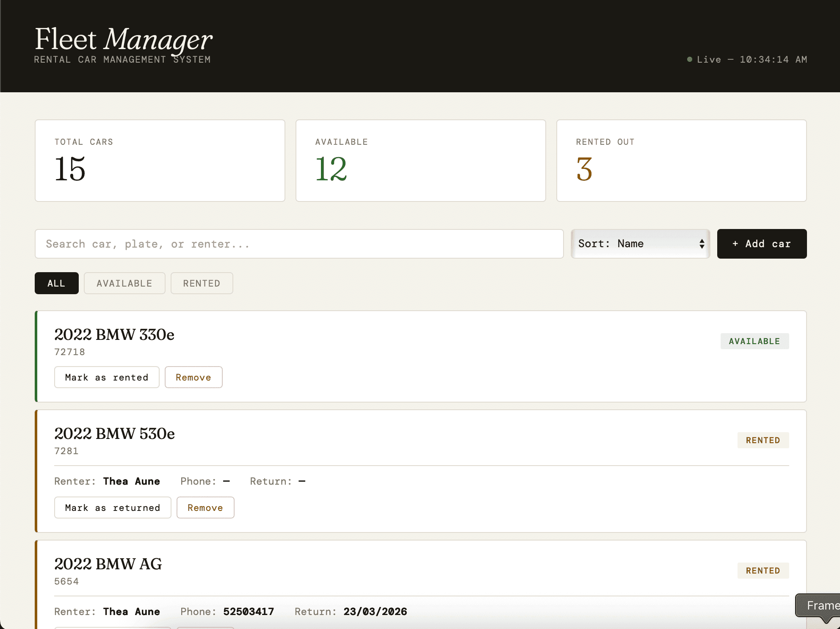Open the Sort: Name dropdown
The height and width of the screenshot is (629, 840).
click(640, 244)
